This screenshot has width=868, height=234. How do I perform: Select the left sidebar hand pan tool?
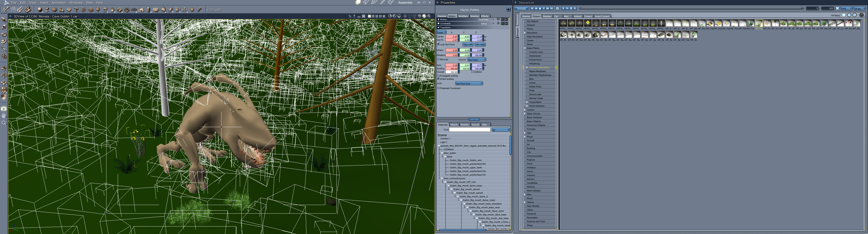[x=4, y=116]
